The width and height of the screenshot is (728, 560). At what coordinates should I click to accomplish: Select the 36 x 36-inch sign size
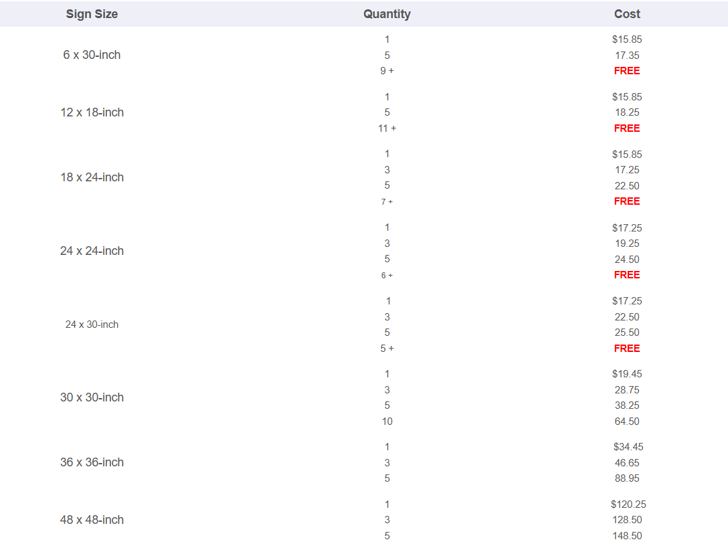click(x=92, y=462)
